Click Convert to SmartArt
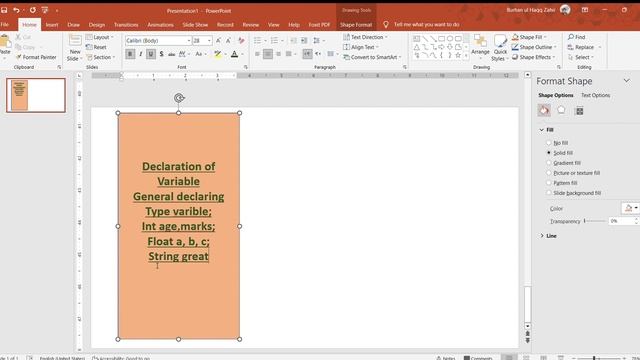This screenshot has width=640, height=360. click(x=372, y=57)
